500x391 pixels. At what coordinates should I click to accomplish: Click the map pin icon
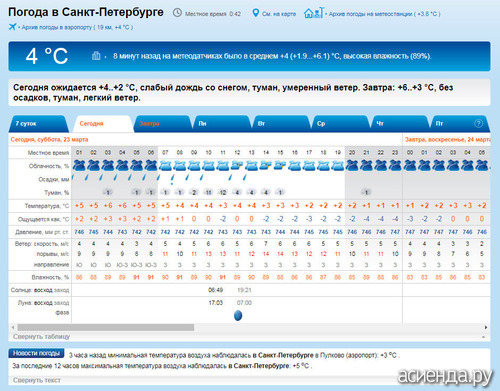[255, 13]
